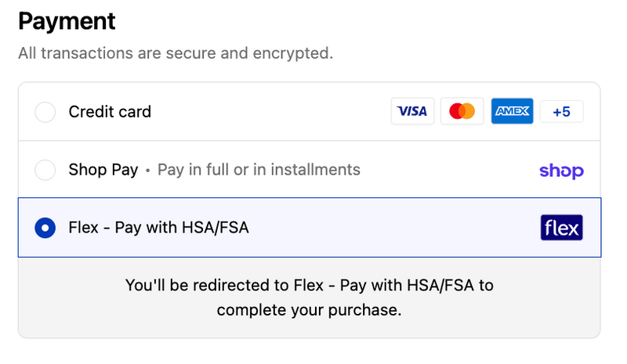Image resolution: width=627 pixels, height=364 pixels.
Task: Click the "complete your purchase." text line
Action: point(309,310)
